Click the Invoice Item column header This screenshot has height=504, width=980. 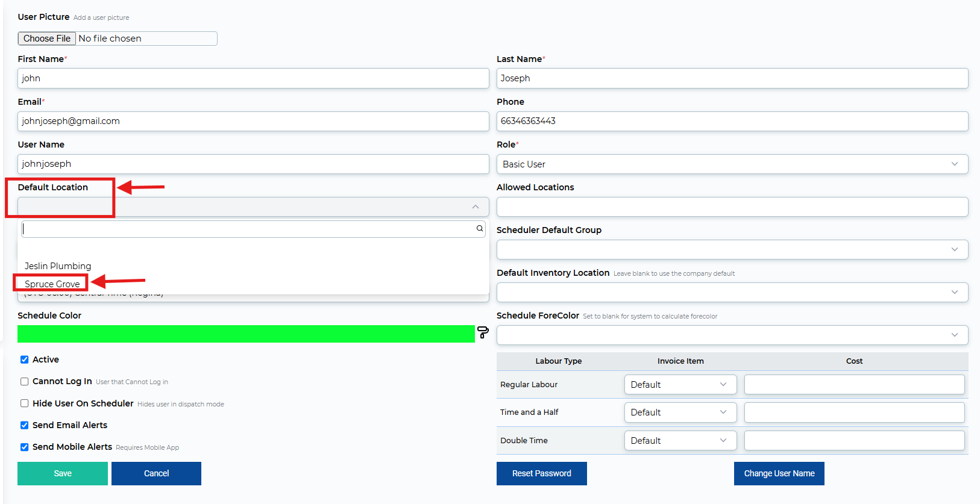680,361
